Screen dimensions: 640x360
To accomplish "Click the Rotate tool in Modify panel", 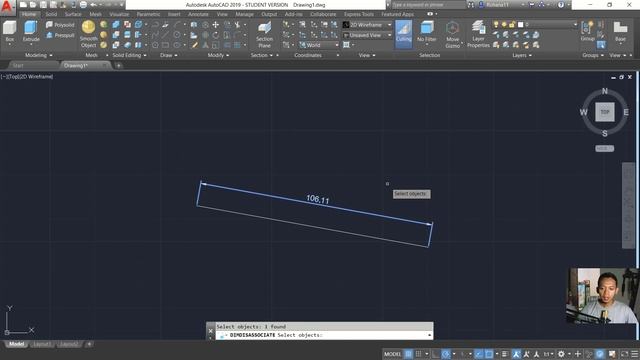I will (216, 35).
